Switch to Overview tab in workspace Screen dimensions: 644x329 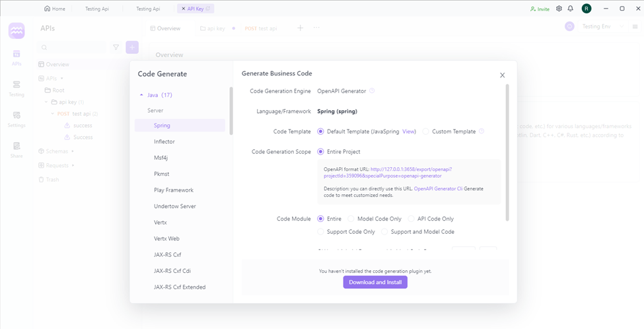pyautogui.click(x=165, y=28)
